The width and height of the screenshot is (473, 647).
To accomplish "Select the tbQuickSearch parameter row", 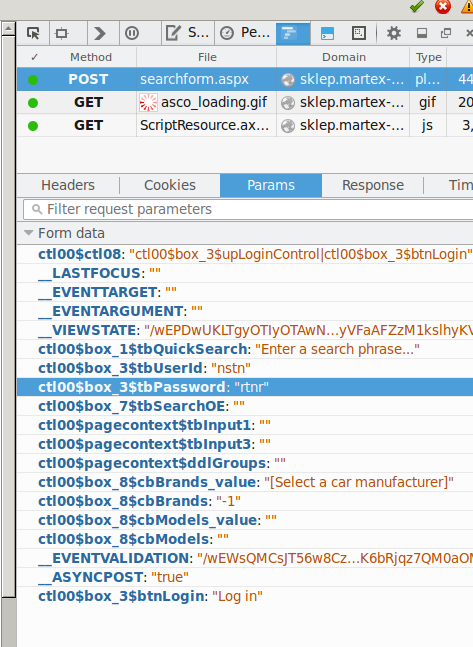I will coord(245,349).
